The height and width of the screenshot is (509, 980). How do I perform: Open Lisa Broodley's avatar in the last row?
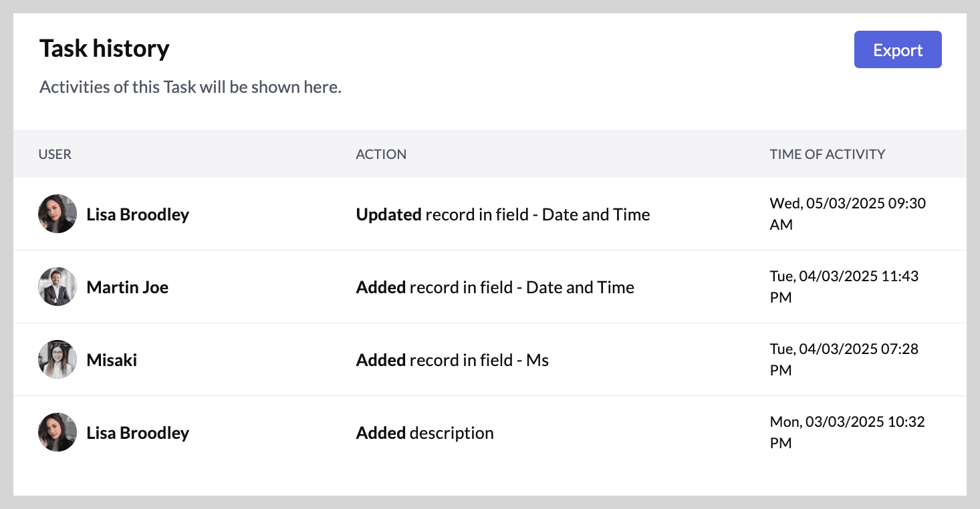57,432
